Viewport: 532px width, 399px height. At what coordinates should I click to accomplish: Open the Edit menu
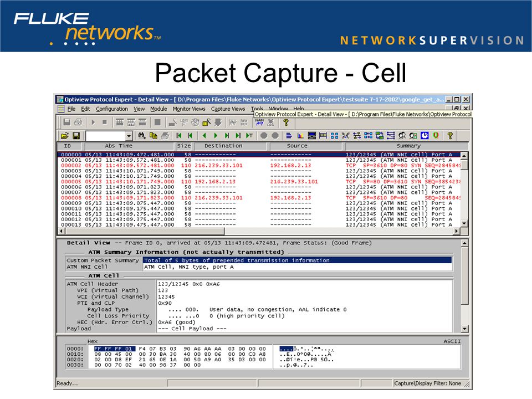tap(85, 109)
